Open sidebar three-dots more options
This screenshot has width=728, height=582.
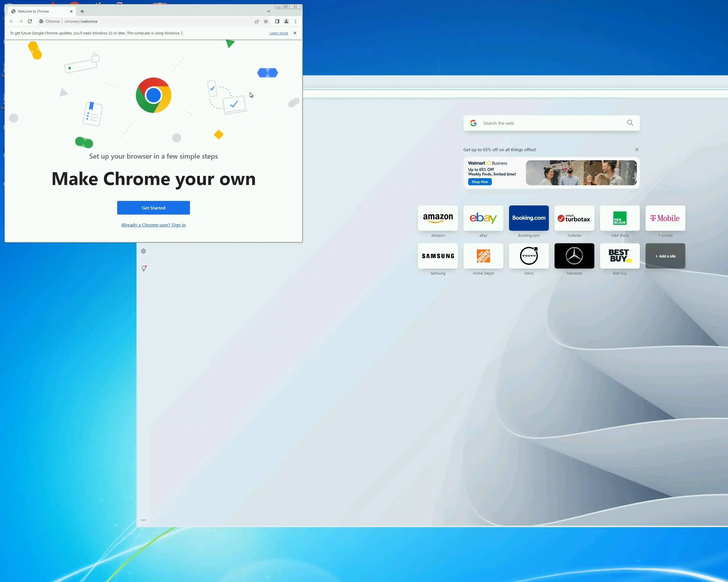click(x=144, y=520)
